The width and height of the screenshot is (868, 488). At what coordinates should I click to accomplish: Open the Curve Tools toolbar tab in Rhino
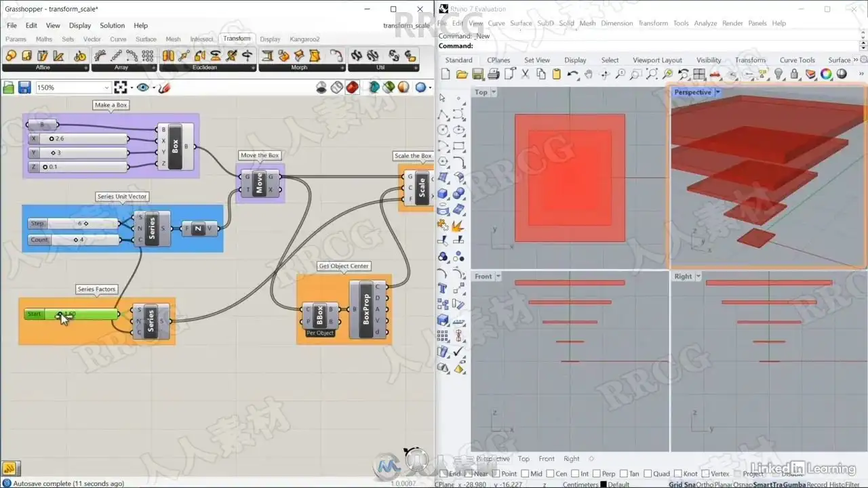(797, 60)
